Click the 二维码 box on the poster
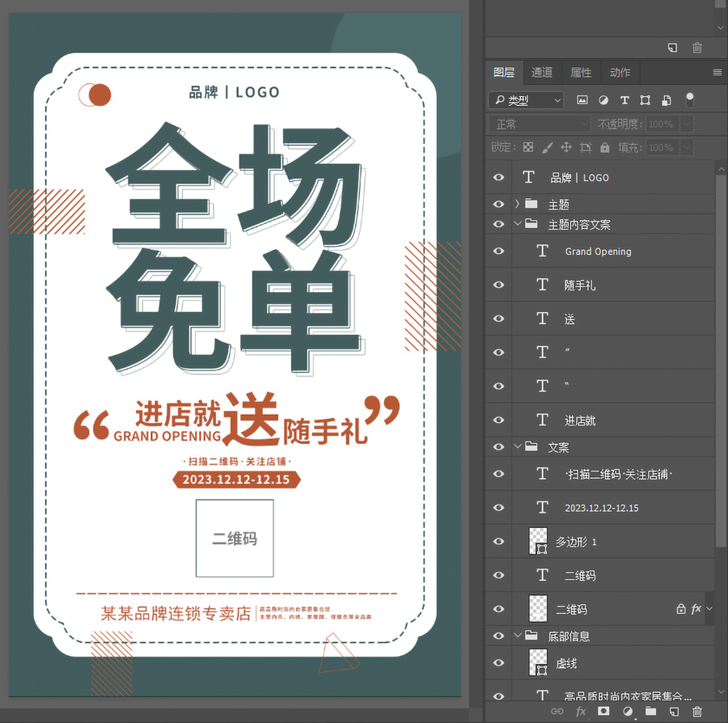The height and width of the screenshot is (723, 728). tap(235, 539)
